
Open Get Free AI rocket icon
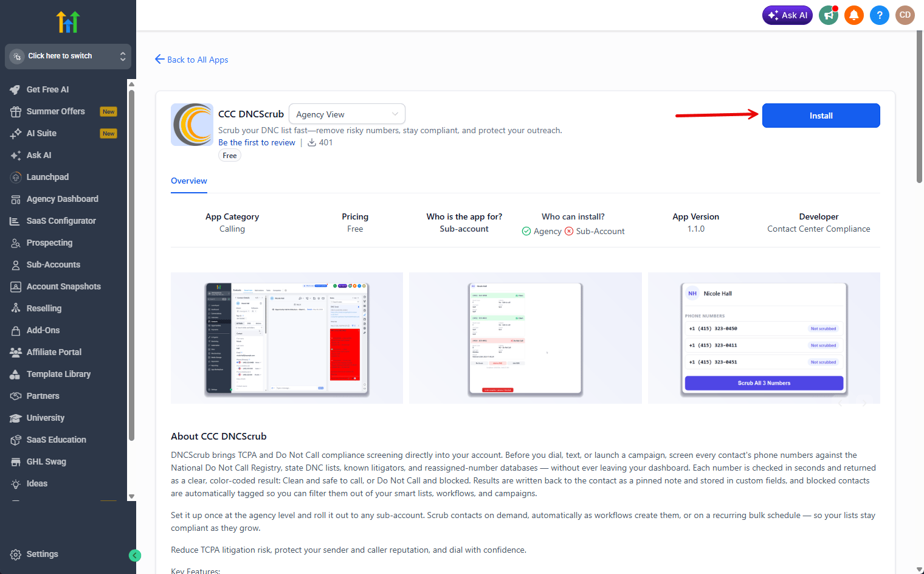(16, 90)
